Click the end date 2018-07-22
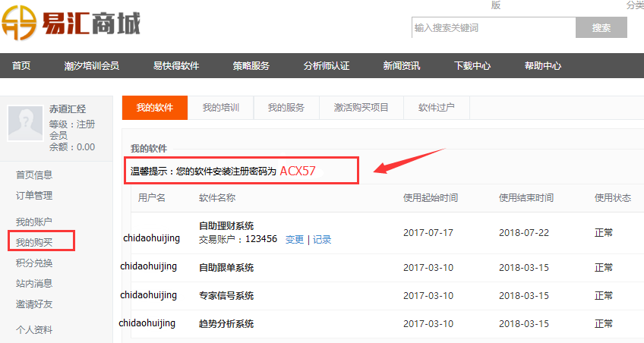This screenshot has width=644, height=343. pos(524,233)
